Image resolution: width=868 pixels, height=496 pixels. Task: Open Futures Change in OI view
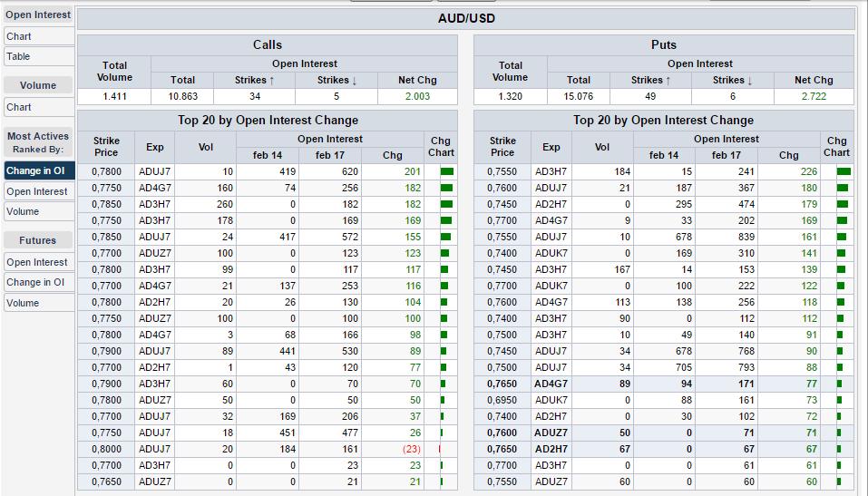[36, 282]
